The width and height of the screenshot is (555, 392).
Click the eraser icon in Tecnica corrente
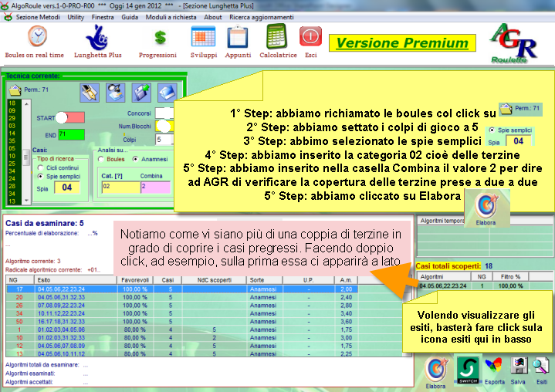coord(167,93)
